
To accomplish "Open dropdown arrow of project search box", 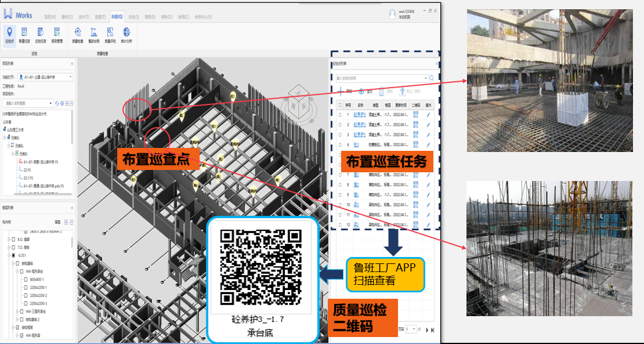I will pos(51,103).
